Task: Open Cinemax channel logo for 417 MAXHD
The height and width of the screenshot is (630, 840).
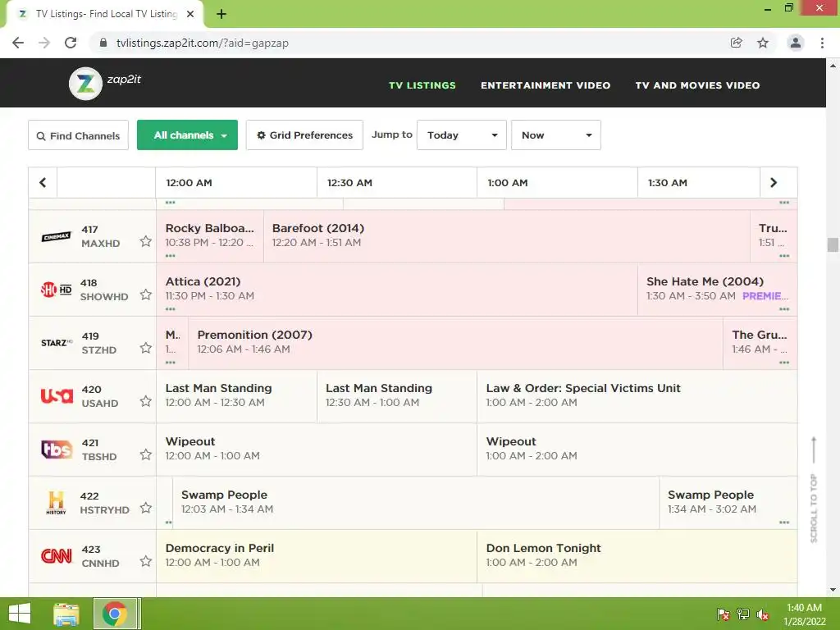Action: click(x=57, y=236)
